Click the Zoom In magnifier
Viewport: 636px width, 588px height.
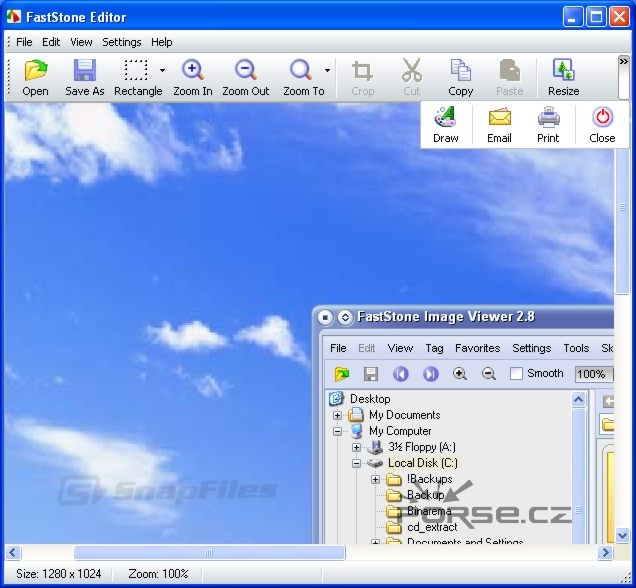193,77
